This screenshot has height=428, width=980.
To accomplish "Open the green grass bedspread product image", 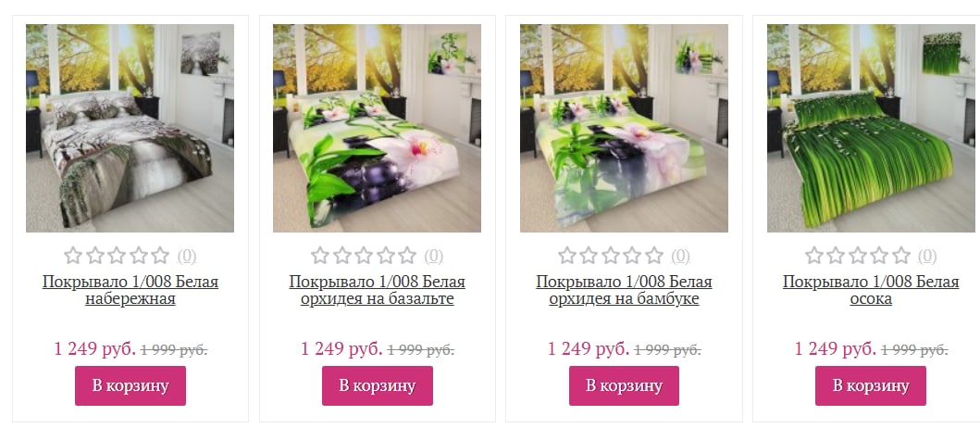I will pos(871,128).
